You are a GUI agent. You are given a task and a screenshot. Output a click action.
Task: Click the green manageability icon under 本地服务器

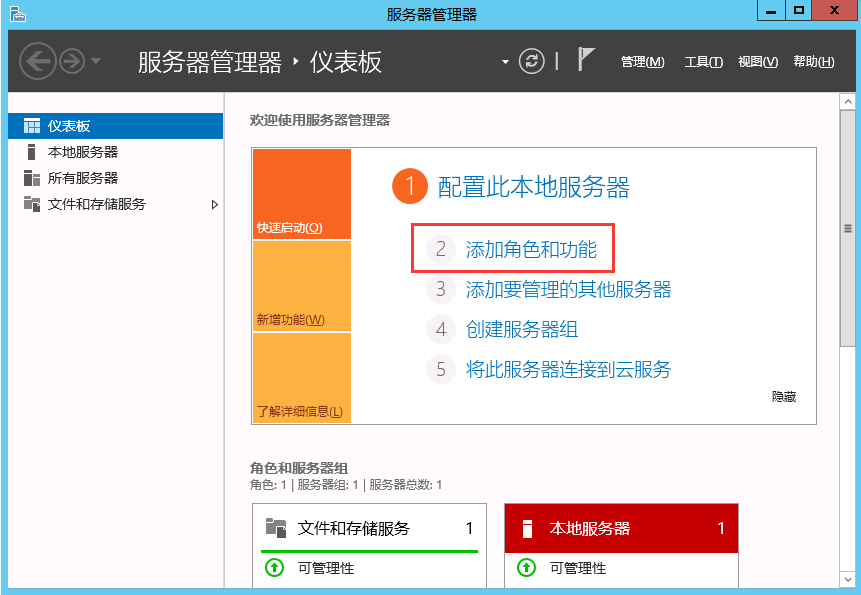527,568
